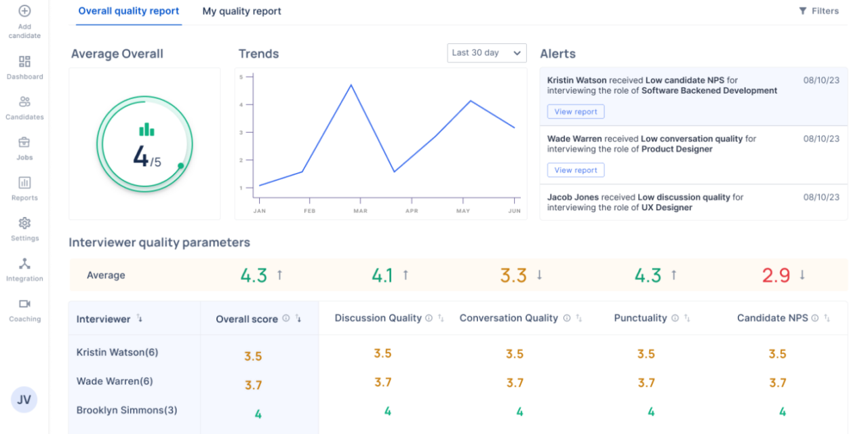Select the Overall quality report tab
This screenshot has width=868, height=434.
[128, 11]
